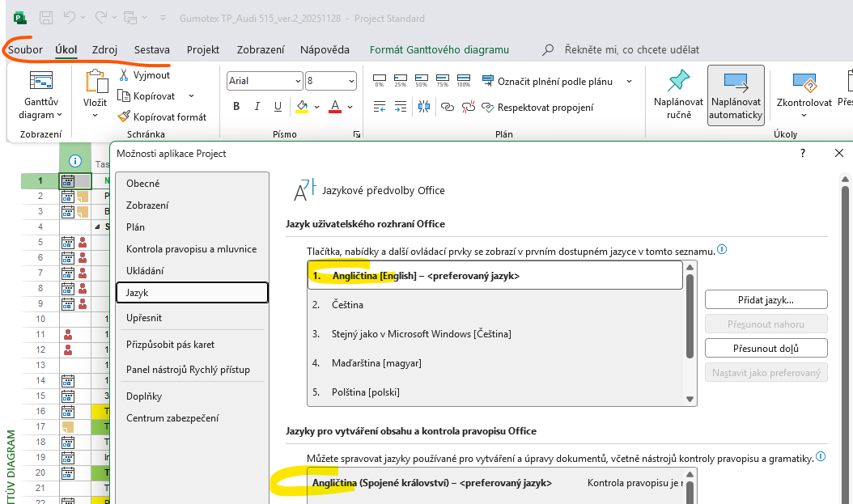Select Centrum zabezpečení option
853x504 pixels.
(192, 418)
